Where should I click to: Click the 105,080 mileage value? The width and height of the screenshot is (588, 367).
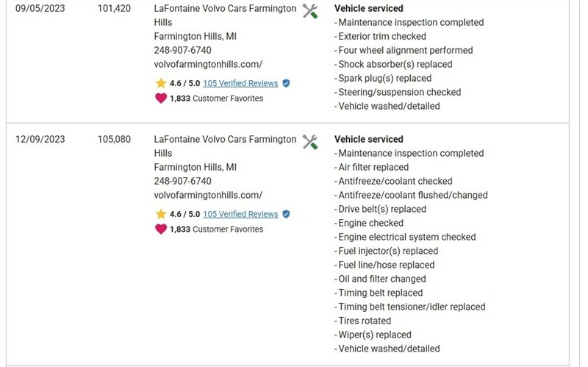pyautogui.click(x=114, y=139)
